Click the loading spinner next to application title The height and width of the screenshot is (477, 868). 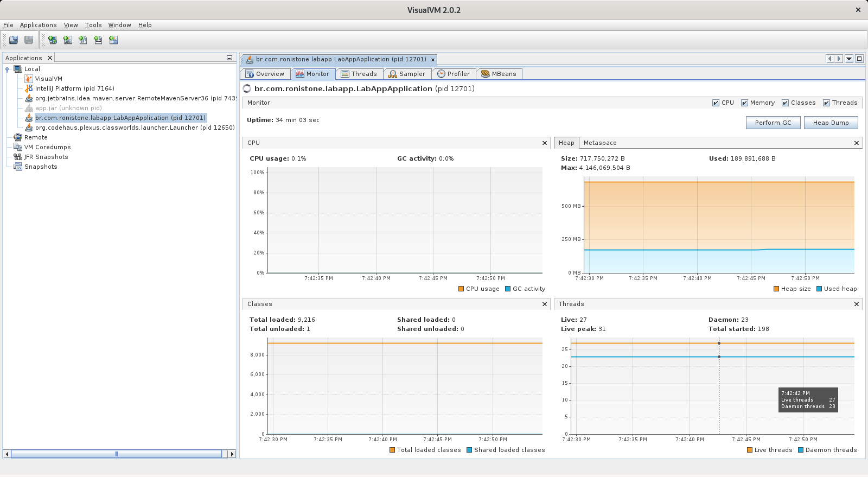[x=247, y=88]
